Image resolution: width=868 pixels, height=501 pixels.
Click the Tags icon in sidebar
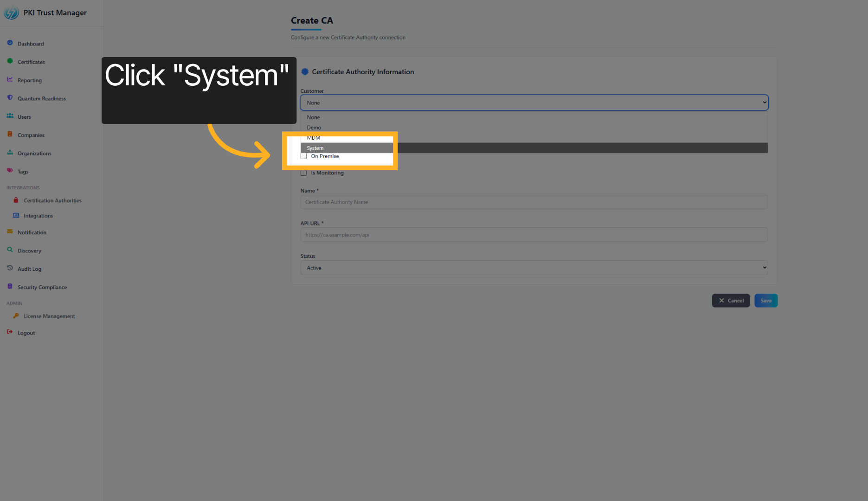pyautogui.click(x=10, y=171)
